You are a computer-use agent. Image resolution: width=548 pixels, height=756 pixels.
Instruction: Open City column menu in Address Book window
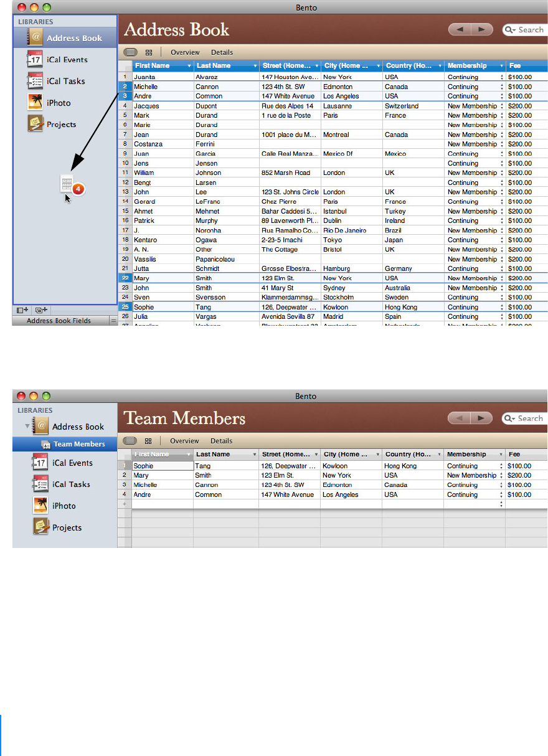[378, 66]
